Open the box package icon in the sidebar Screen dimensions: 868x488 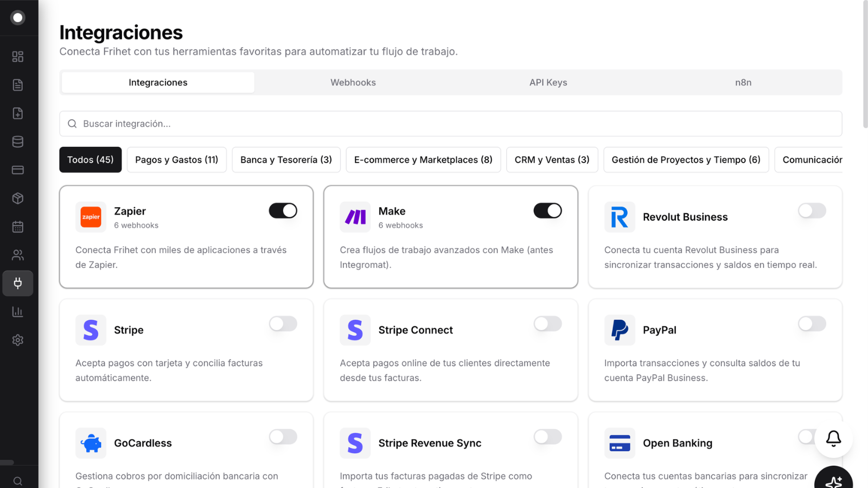tap(18, 198)
